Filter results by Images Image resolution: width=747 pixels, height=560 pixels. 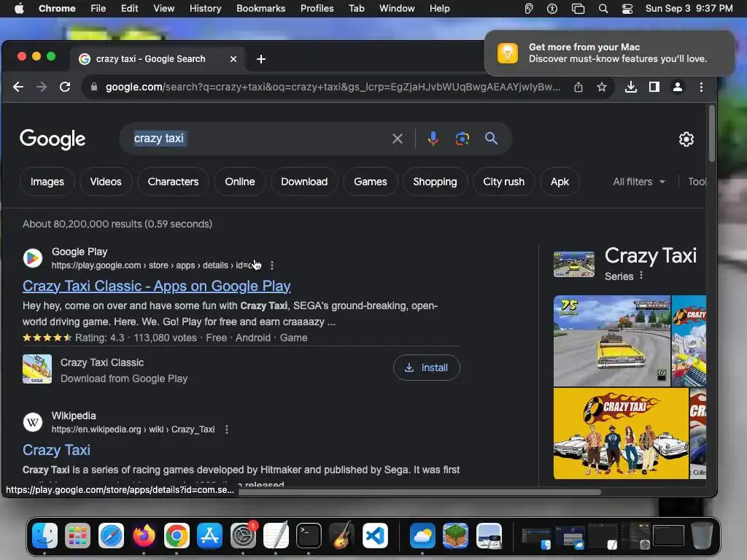tap(47, 182)
